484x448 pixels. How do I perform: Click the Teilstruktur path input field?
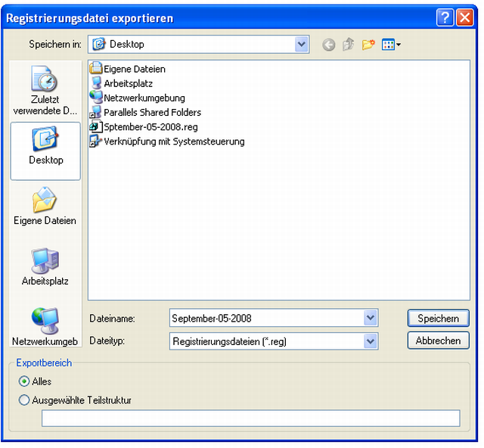(x=250, y=418)
